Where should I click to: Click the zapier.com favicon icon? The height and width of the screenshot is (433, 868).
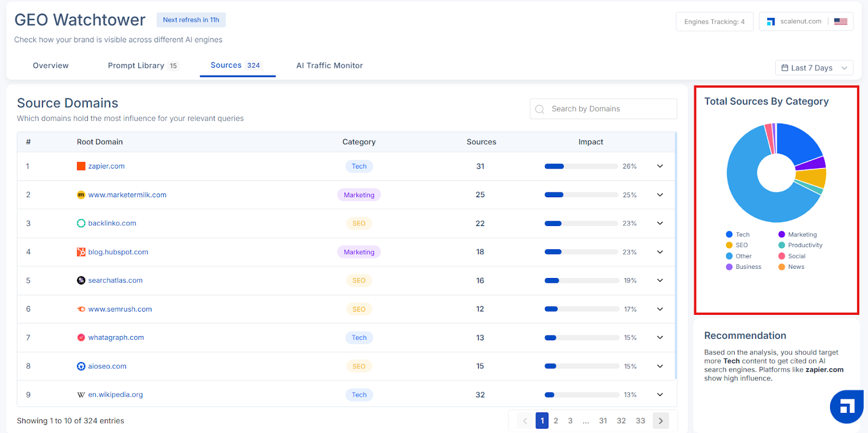(x=81, y=166)
